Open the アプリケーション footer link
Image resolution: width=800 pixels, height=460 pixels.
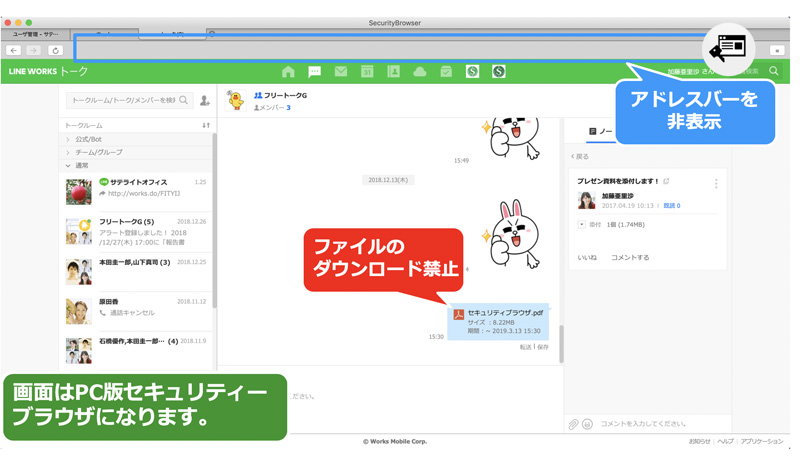pos(762,442)
